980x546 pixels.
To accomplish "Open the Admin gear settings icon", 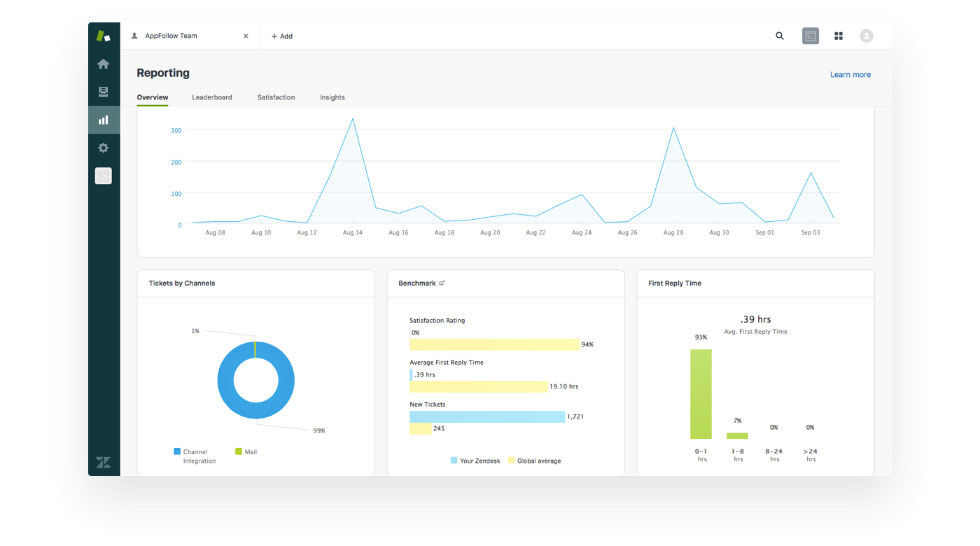I will pos(104,148).
